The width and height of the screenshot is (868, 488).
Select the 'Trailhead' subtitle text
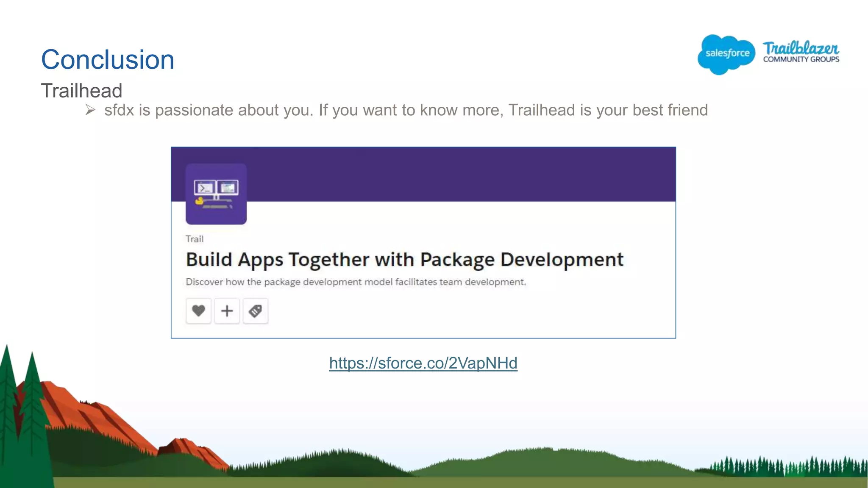point(81,91)
